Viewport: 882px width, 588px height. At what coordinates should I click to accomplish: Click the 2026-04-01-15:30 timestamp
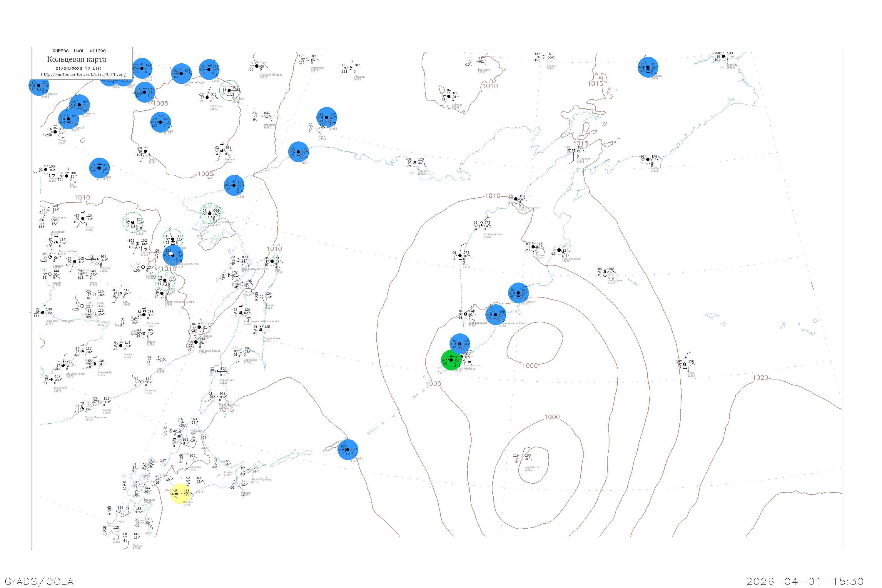pos(805,581)
